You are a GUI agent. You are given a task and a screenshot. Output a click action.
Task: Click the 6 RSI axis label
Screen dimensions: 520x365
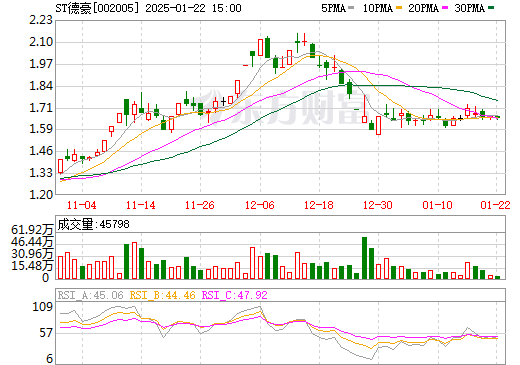click(49, 359)
